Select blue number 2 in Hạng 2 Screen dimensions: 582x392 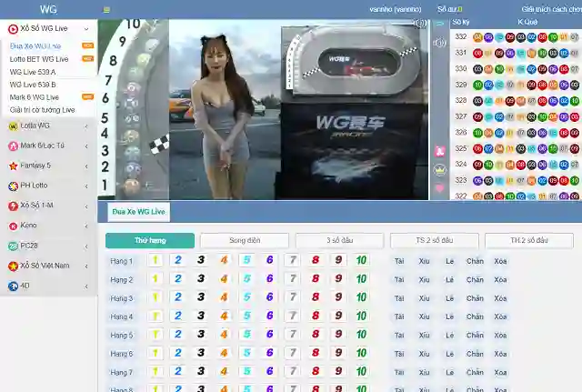click(x=178, y=279)
